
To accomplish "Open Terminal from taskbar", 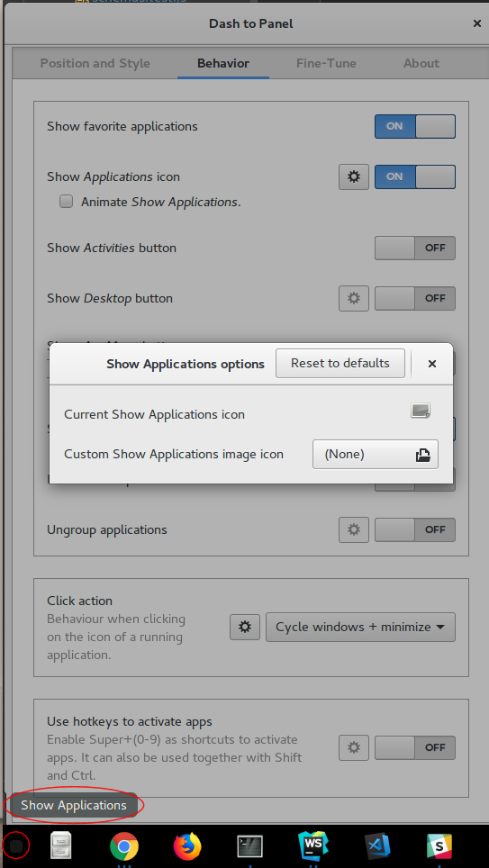I will [249, 846].
